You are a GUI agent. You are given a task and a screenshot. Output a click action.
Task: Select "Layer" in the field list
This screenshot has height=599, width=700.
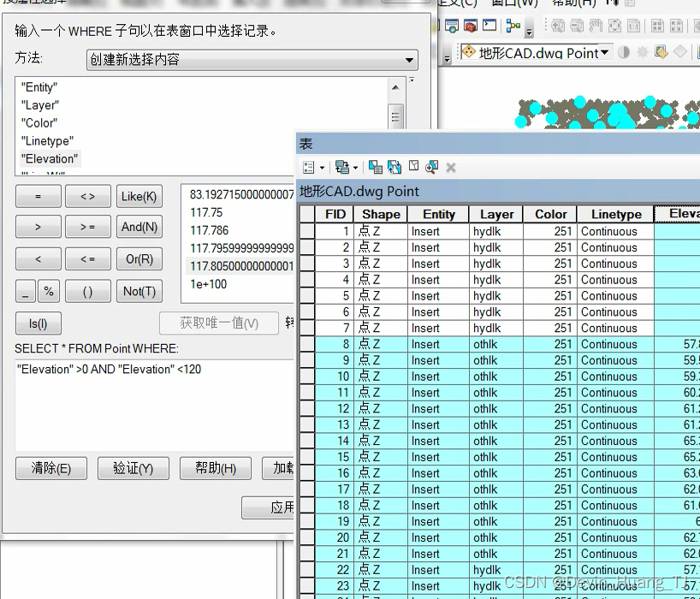(x=40, y=105)
